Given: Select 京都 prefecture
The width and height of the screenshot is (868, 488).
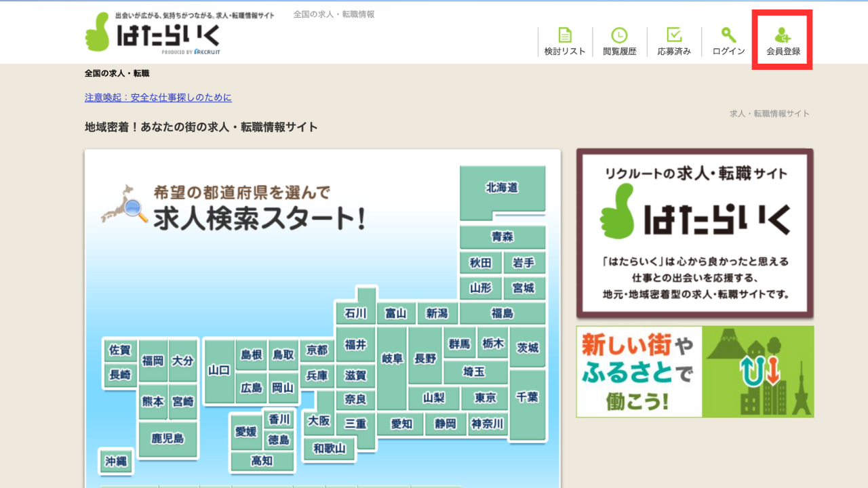Looking at the screenshot, I should pyautogui.click(x=317, y=350).
